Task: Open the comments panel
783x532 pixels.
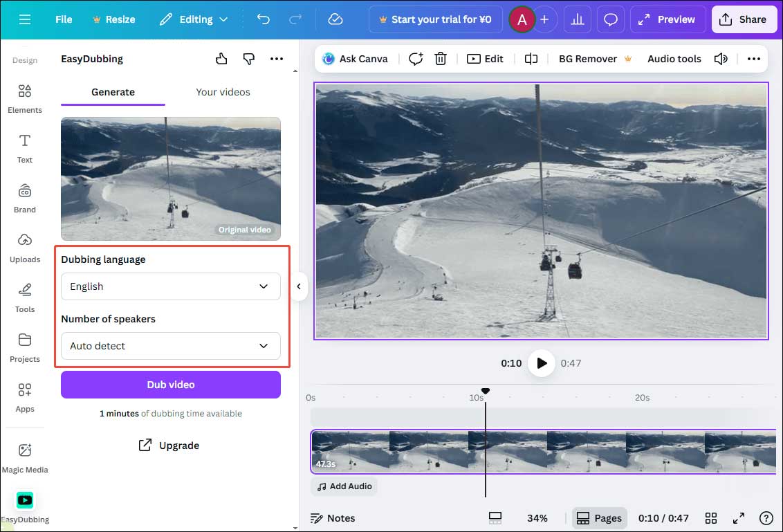Action: (x=611, y=19)
